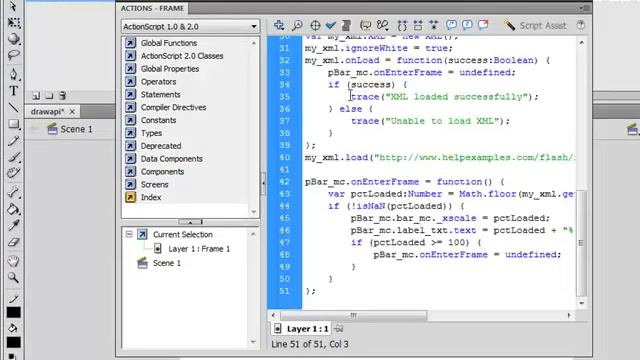Add a new item to script
Screen dimensions: 640x360
279,25
